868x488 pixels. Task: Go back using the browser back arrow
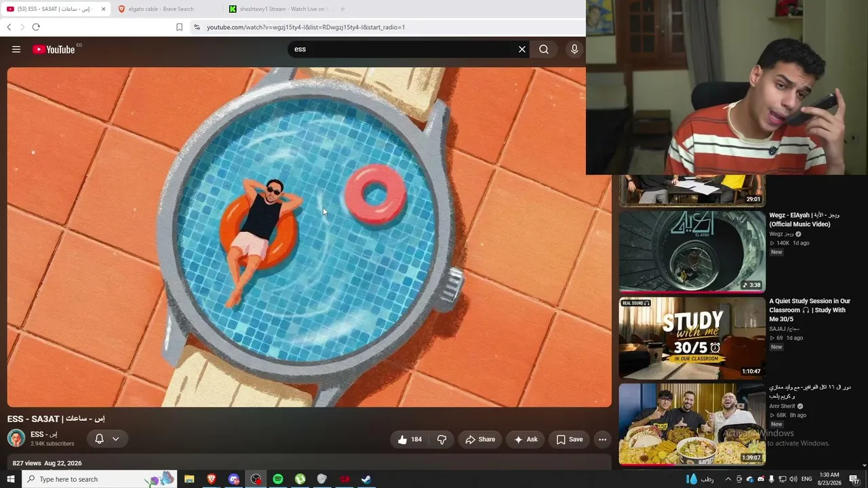pos(9,27)
